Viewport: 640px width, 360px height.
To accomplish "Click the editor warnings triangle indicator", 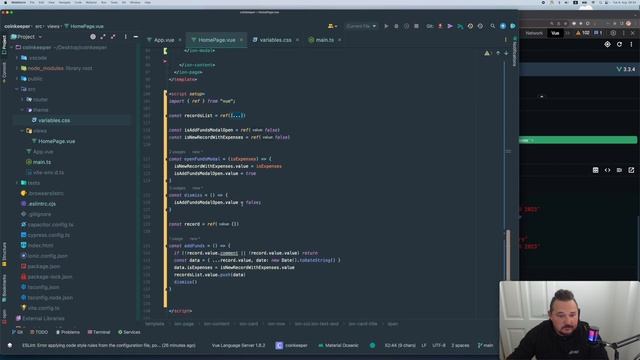I will tap(487, 53).
